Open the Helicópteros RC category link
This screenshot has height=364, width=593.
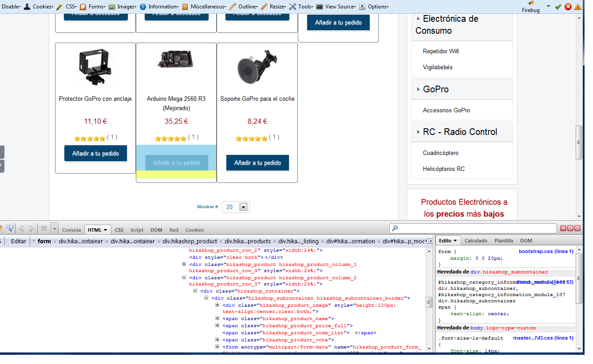443,169
